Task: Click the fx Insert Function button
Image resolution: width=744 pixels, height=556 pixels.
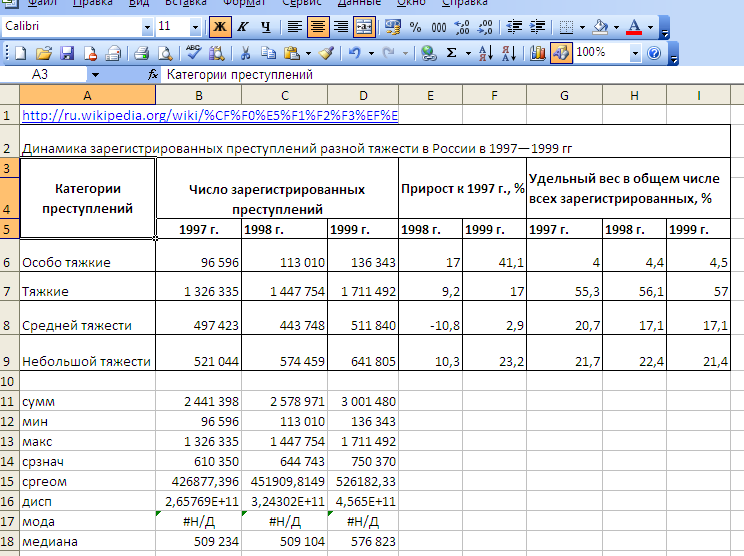Action: [x=153, y=74]
